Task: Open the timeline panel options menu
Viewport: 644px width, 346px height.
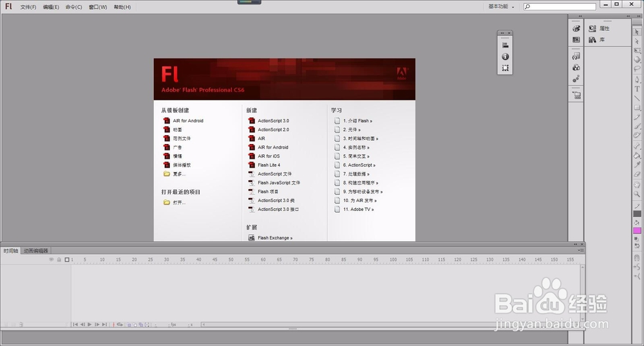Action: coord(580,250)
